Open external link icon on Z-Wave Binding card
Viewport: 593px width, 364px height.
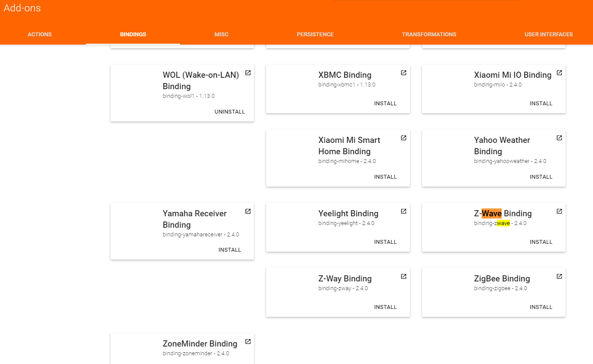tap(559, 211)
